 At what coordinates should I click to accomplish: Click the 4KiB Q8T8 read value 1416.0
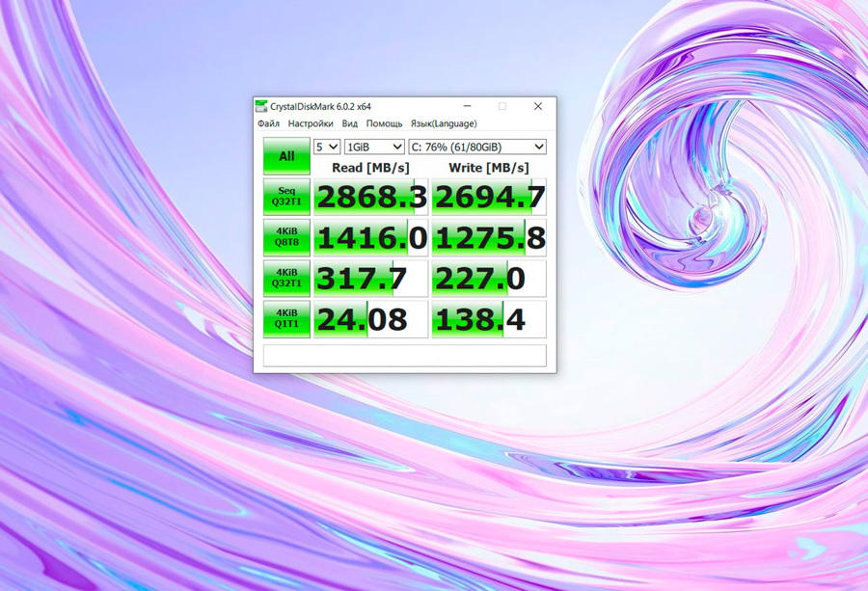(371, 237)
